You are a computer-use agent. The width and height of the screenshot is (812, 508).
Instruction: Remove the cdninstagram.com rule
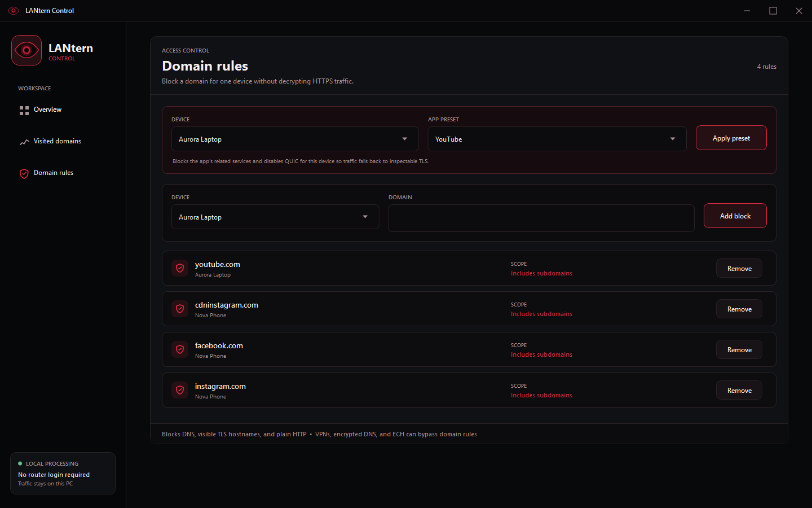[x=739, y=309]
